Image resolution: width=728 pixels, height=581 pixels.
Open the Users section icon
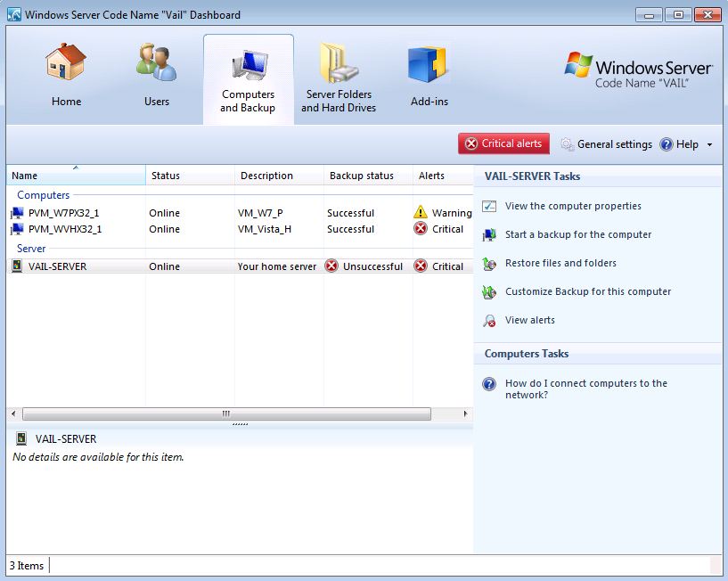pos(157,62)
